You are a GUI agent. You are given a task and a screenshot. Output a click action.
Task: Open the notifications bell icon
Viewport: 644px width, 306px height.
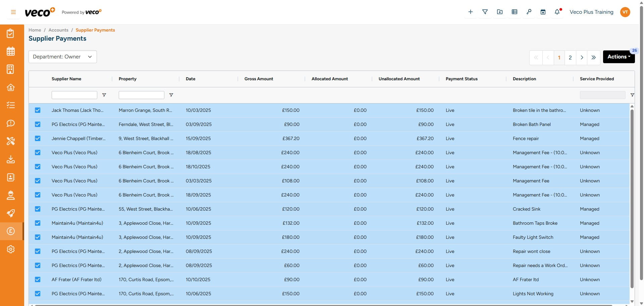pos(557,12)
